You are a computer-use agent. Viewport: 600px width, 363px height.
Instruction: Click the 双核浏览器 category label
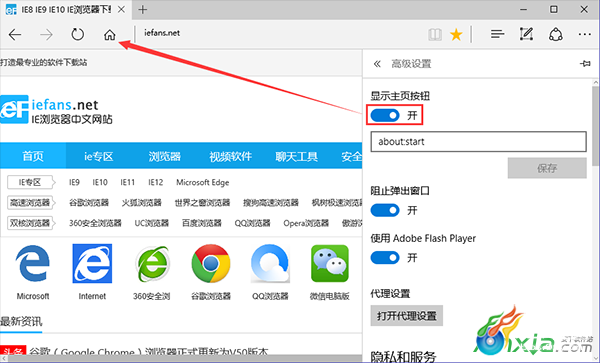[x=31, y=223]
